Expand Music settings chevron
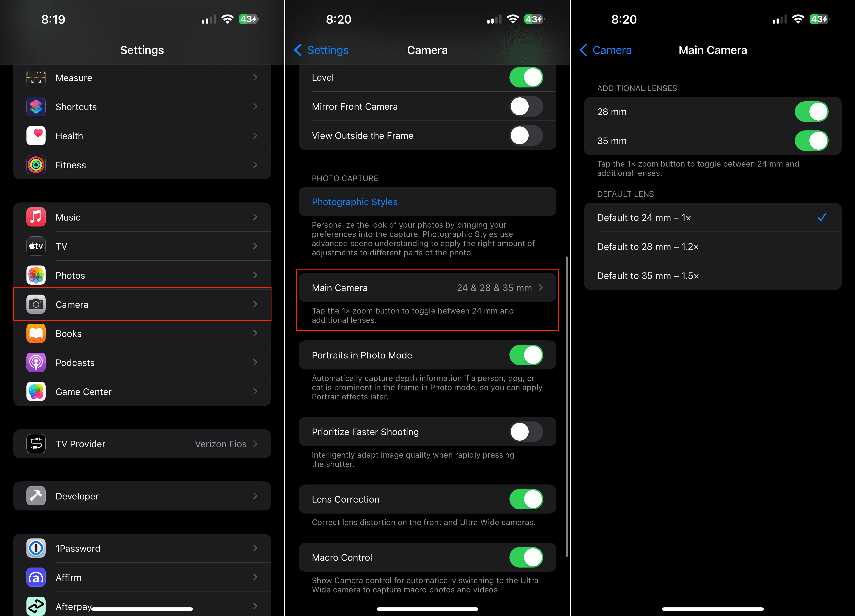Viewport: 855px width, 616px height. (x=255, y=217)
